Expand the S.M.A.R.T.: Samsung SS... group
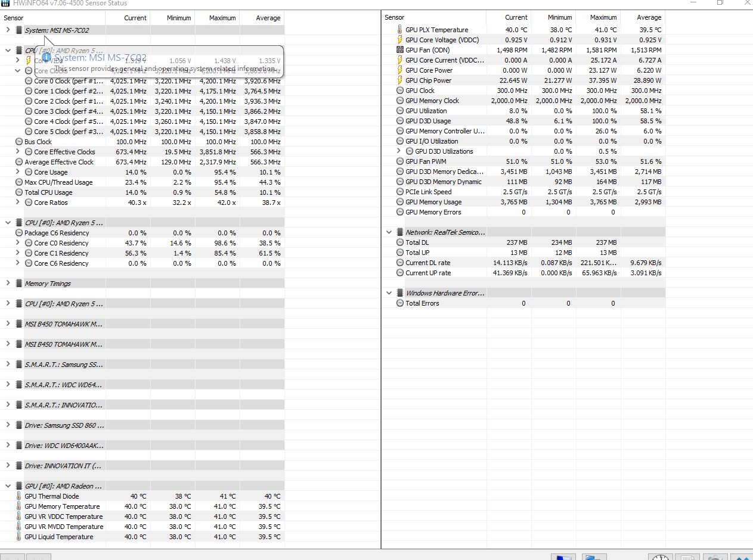The height and width of the screenshot is (560, 753). 8,364
